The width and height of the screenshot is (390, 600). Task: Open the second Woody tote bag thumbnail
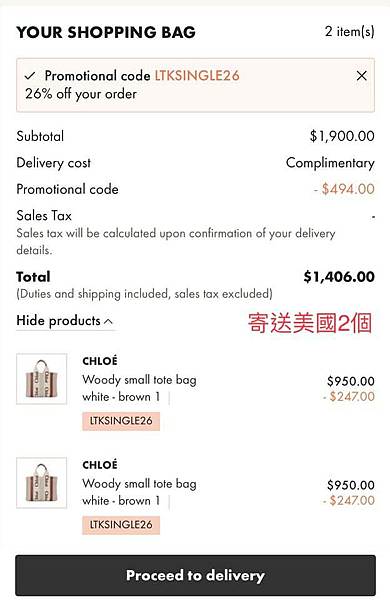click(42, 483)
